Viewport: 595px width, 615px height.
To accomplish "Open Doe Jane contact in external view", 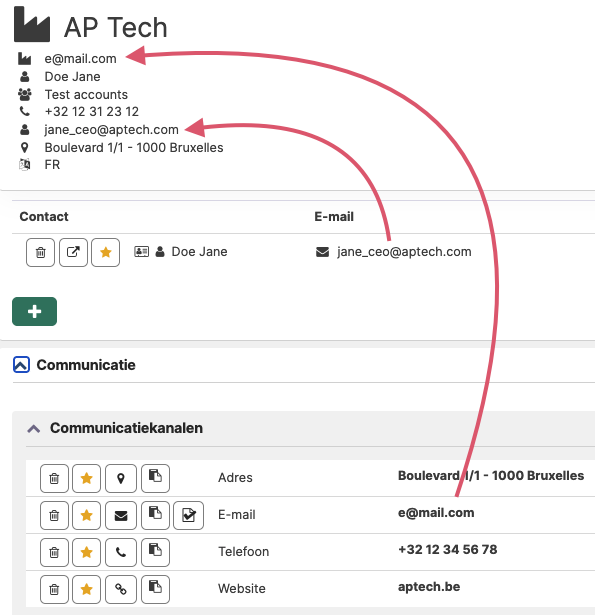I will [73, 253].
